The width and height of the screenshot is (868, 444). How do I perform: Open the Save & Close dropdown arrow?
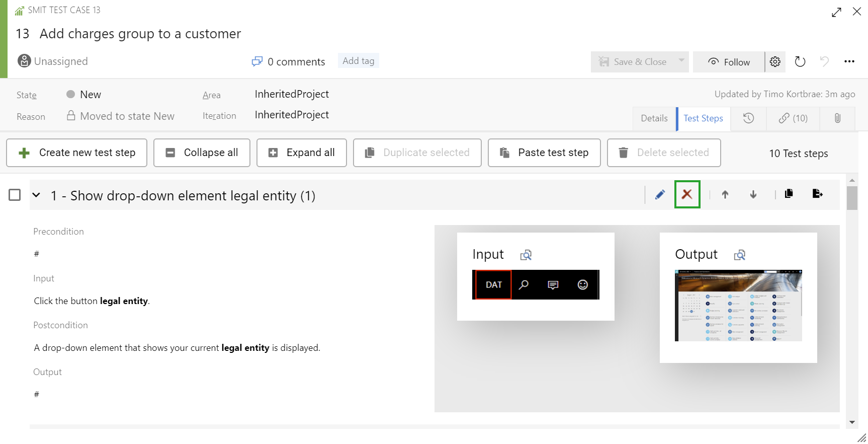(681, 61)
